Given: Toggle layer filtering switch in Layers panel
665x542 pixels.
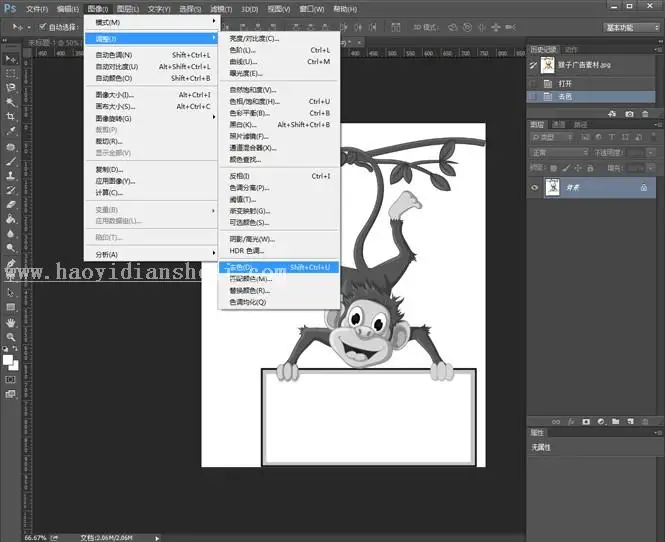Looking at the screenshot, I should click(x=654, y=137).
